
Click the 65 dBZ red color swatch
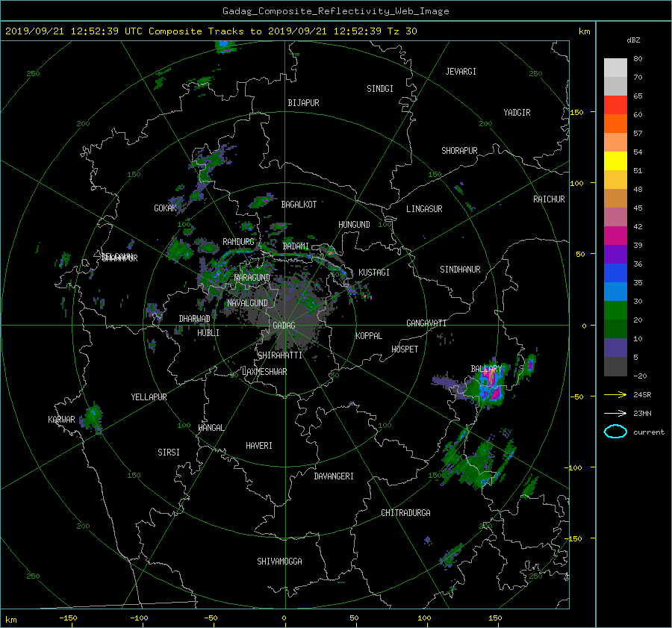point(615,105)
